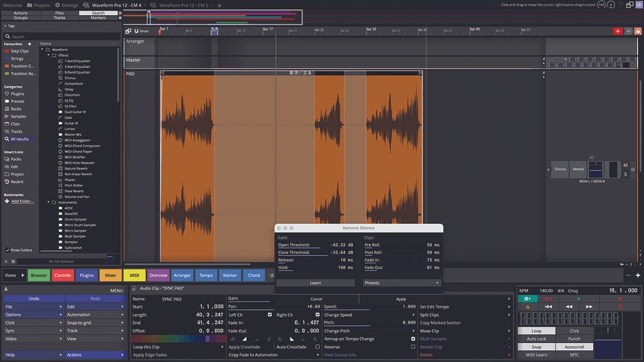Open the Reverb plugin on the PAD track
This screenshot has height=362, width=644.
pyautogui.click(x=577, y=169)
